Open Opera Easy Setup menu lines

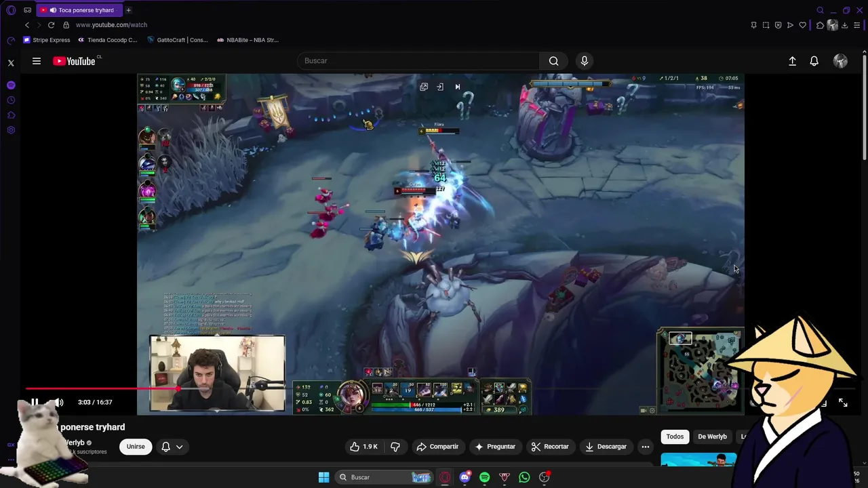857,25
